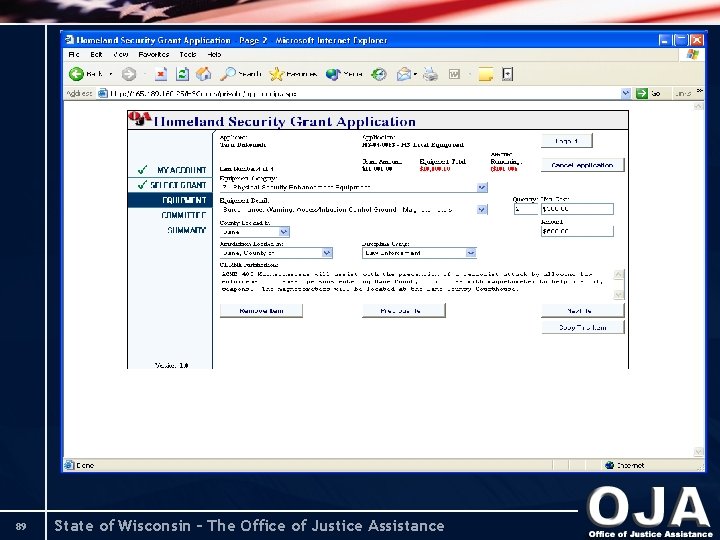Expand the Equipment Category dropdown
Image resolution: width=720 pixels, height=540 pixels.
point(482,187)
